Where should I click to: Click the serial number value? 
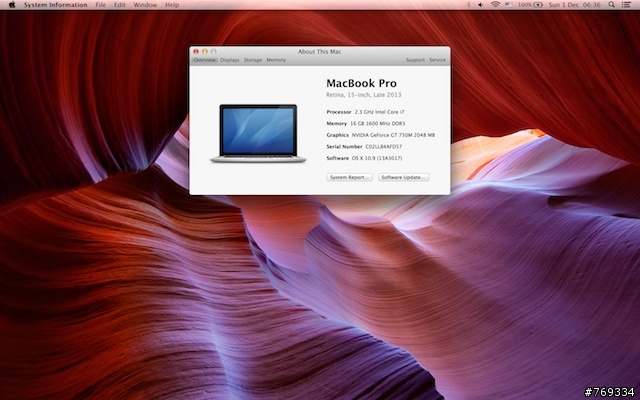point(383,146)
